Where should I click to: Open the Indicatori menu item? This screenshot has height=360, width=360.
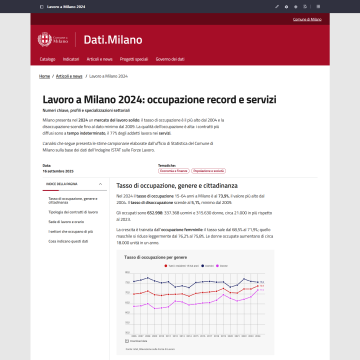71,59
